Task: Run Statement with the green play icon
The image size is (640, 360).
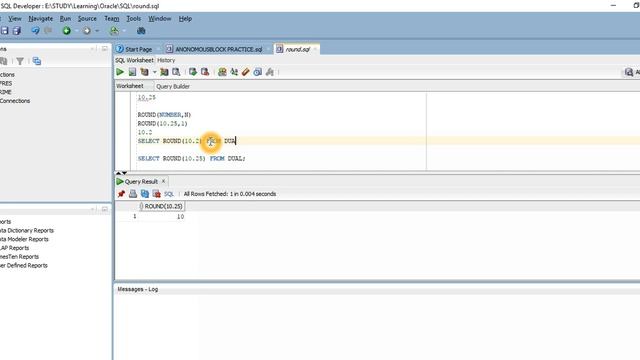Action: tap(120, 72)
